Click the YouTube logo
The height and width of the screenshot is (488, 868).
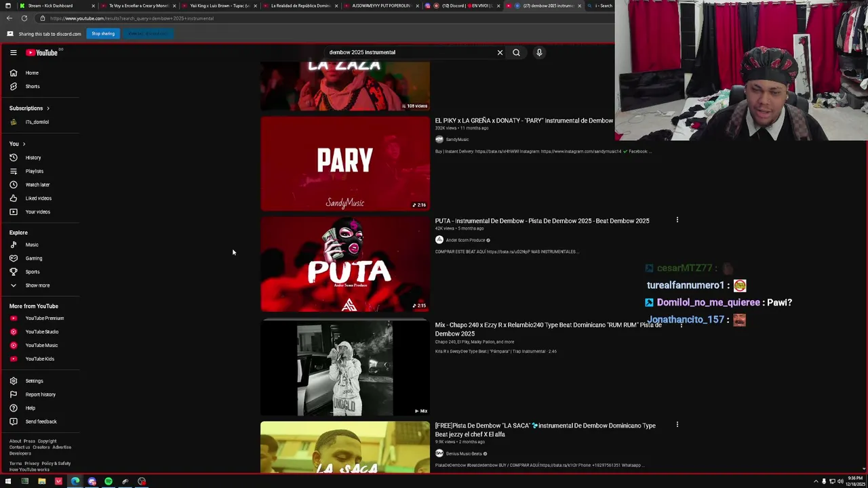[x=42, y=52]
